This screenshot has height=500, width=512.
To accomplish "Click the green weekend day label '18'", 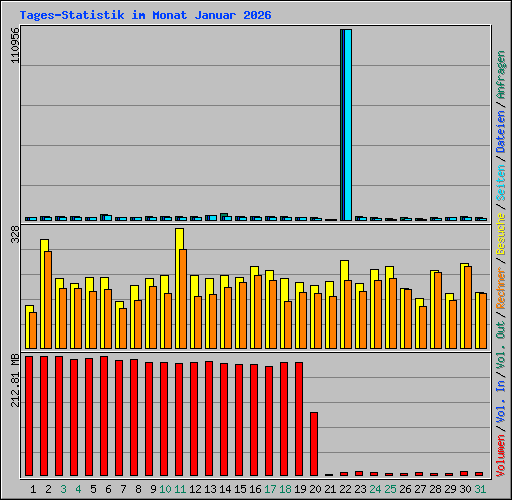I will 285,489.
